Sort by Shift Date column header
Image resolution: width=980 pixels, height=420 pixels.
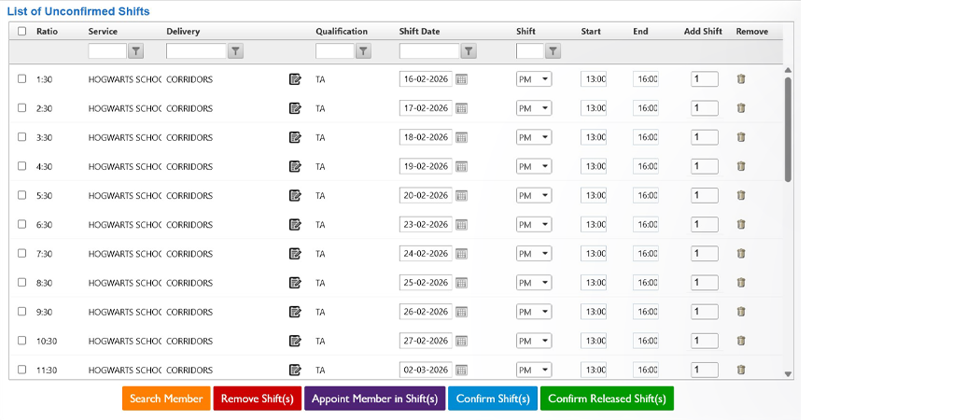pos(419,31)
